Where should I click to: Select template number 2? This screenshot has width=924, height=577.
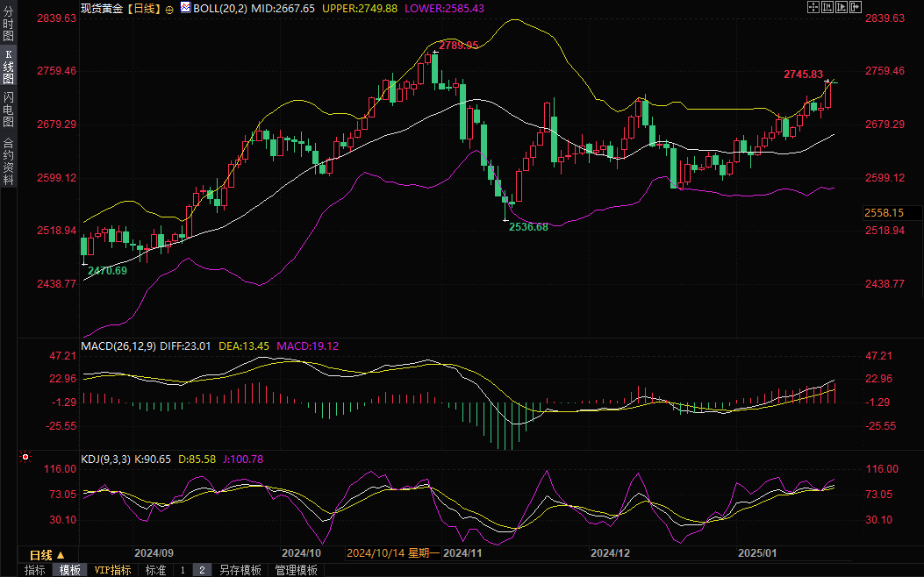point(202,570)
